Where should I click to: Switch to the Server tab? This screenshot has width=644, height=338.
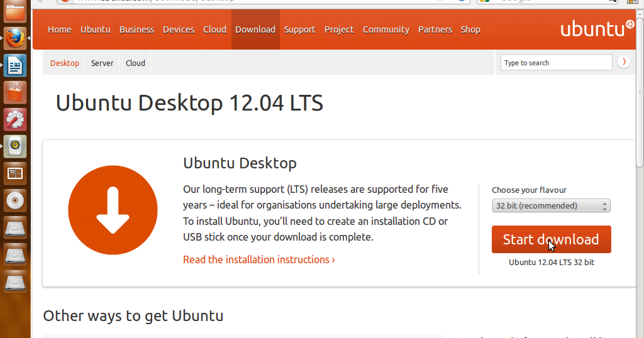(102, 63)
